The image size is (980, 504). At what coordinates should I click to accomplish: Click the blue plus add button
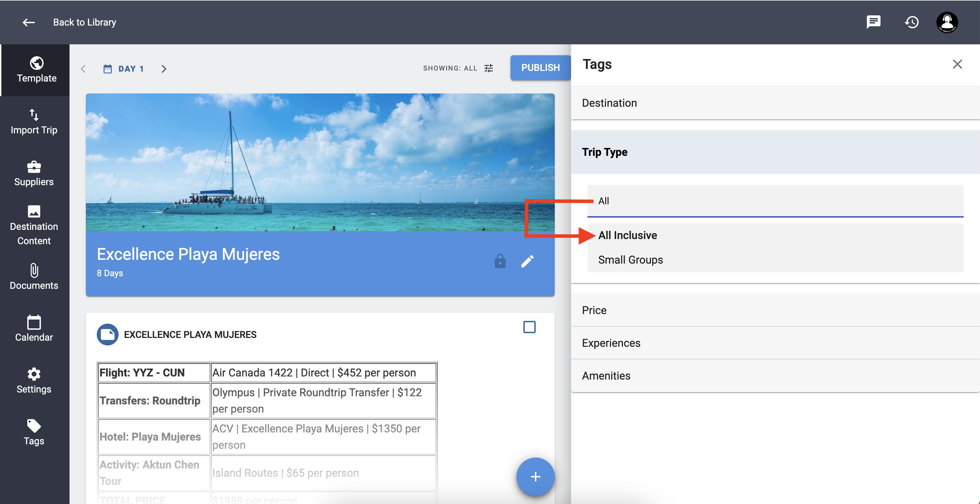point(535,477)
